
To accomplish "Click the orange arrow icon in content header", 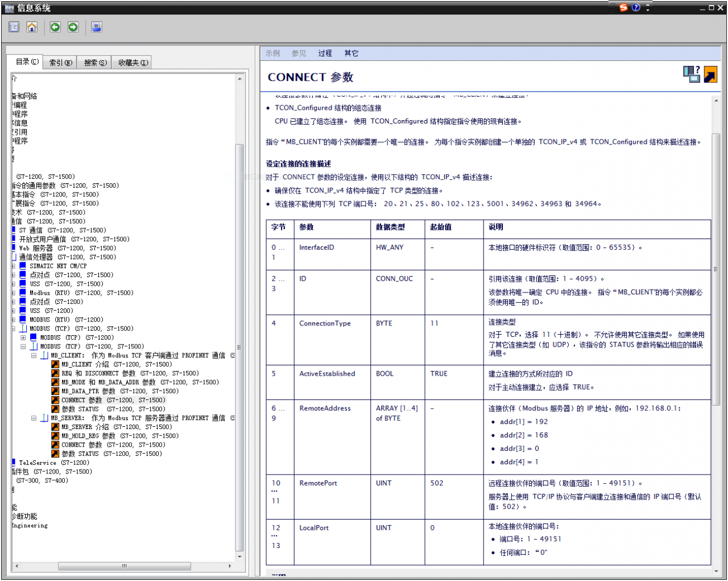I will tap(710, 75).
